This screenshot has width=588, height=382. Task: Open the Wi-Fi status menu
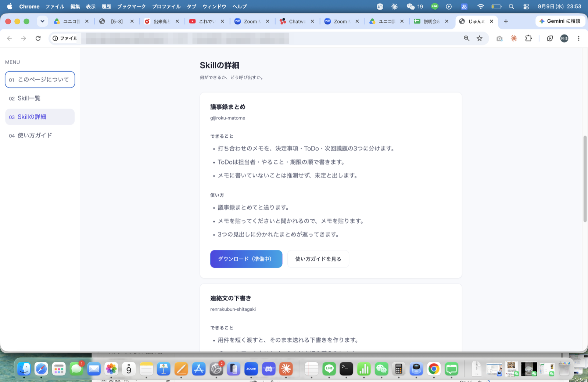pyautogui.click(x=481, y=7)
